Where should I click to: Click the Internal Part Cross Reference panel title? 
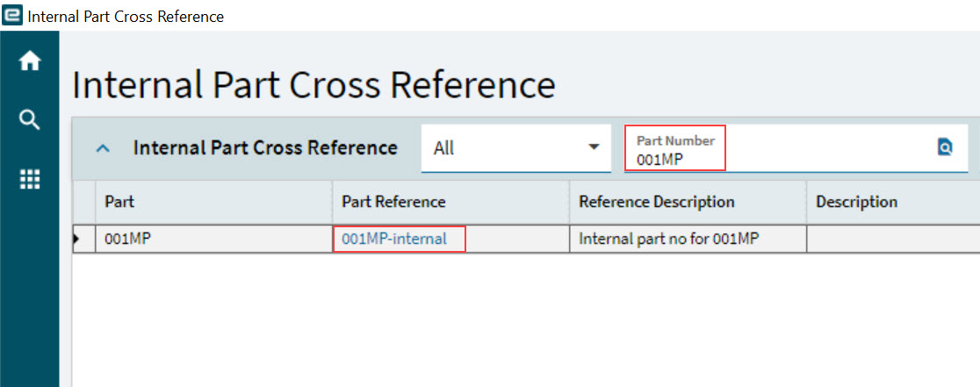[265, 147]
